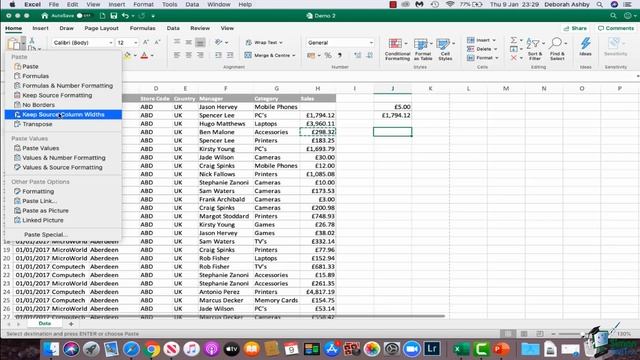Click the search magnifier in Excel title bar
Image resolution: width=640 pixels, height=360 pixels.
pyautogui.click(x=613, y=16)
